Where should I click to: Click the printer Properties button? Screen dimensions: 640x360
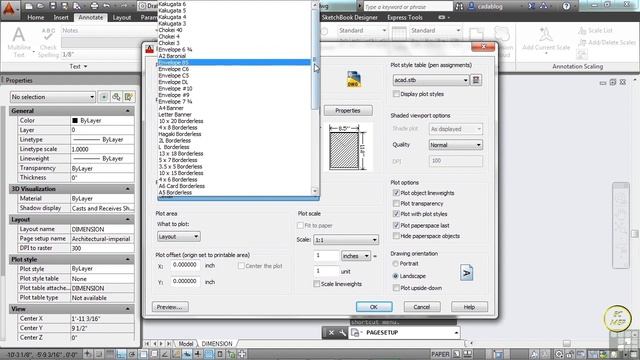348,111
